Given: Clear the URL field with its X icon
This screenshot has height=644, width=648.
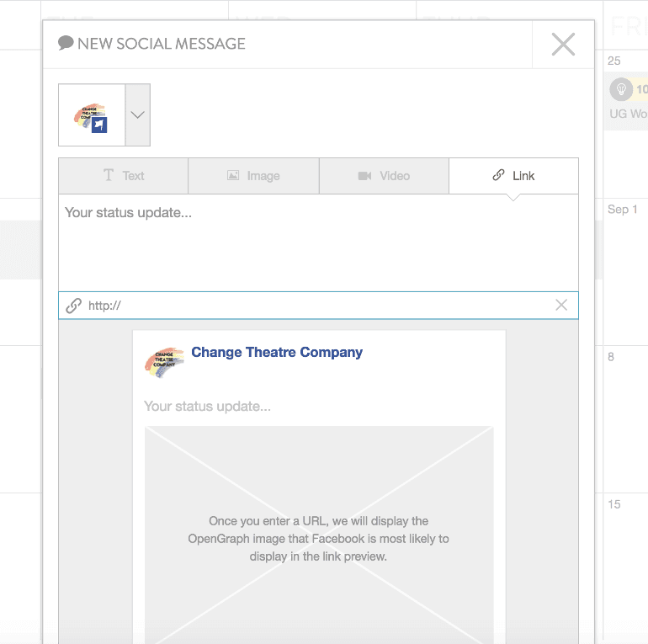Looking at the screenshot, I should tap(561, 306).
